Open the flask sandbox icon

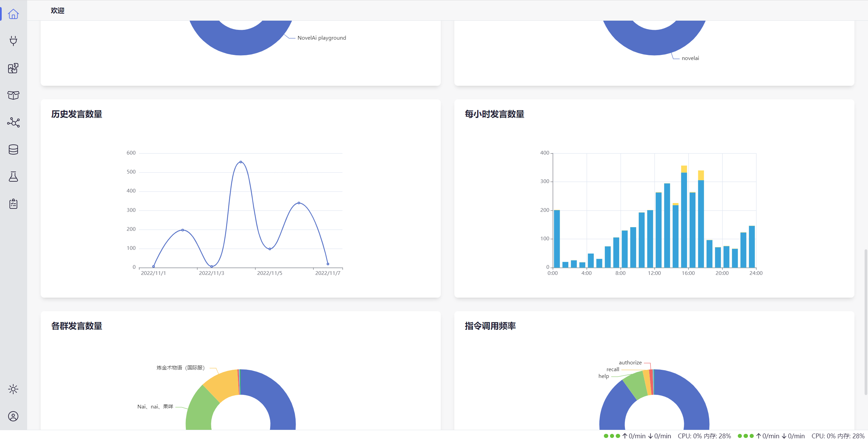coord(13,177)
